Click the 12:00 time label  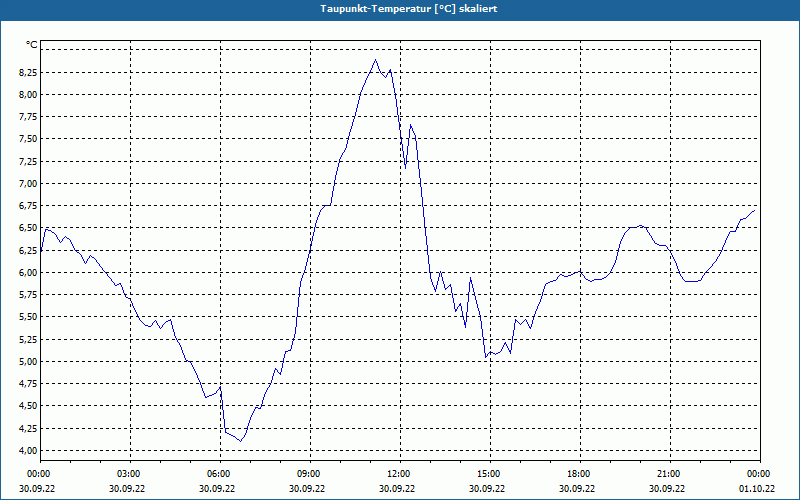[x=400, y=474]
